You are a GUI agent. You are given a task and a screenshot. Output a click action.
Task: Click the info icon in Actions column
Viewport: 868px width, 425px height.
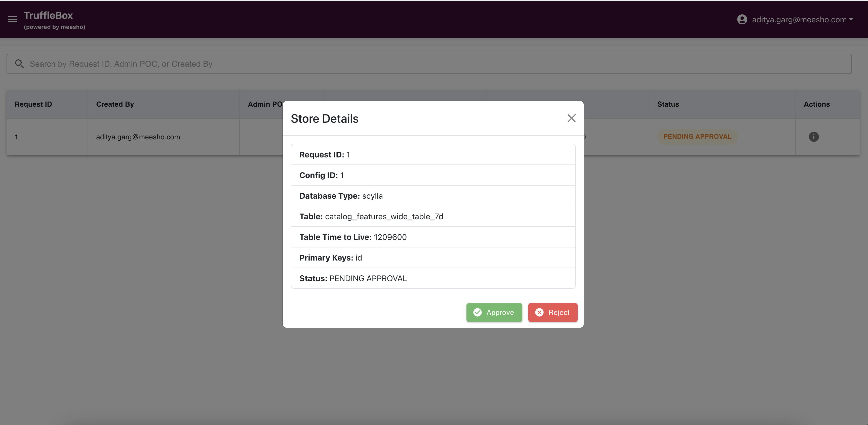point(813,137)
